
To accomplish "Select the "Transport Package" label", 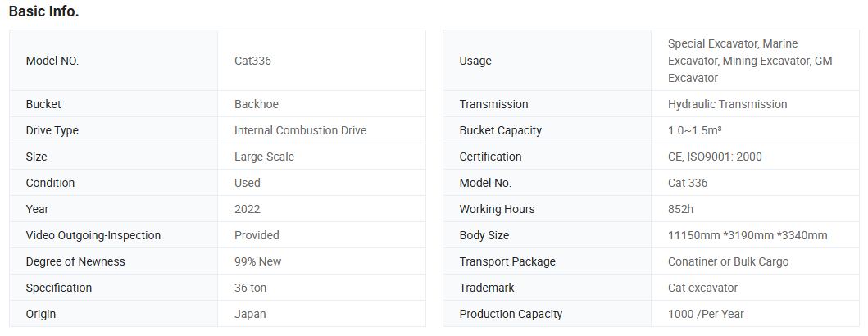I will click(507, 261).
